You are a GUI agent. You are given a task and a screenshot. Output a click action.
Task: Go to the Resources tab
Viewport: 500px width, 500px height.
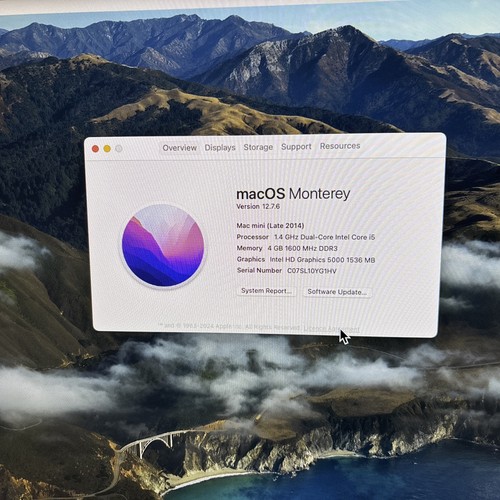coord(340,146)
